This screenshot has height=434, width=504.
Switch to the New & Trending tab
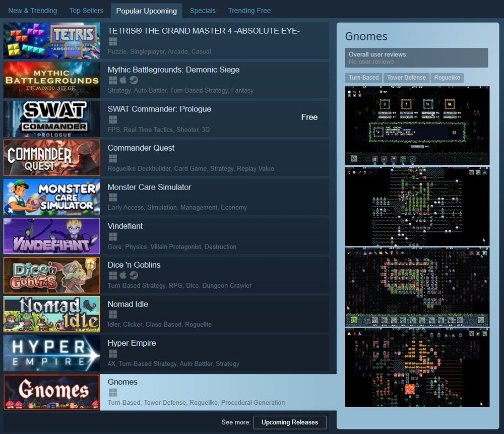(32, 11)
